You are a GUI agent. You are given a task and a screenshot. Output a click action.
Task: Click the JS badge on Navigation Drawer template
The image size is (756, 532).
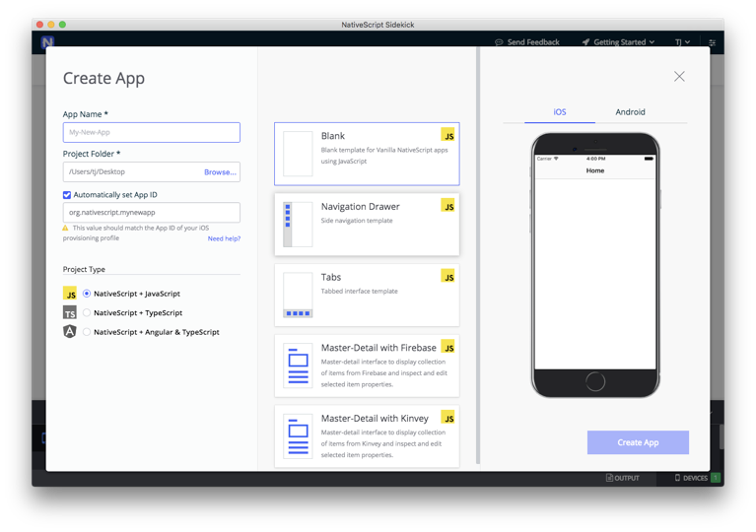click(x=447, y=205)
